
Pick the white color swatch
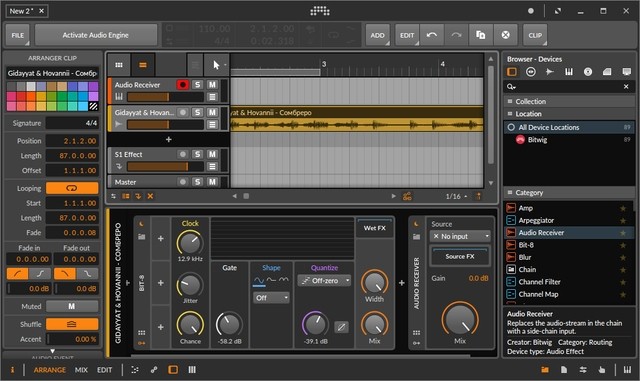pyautogui.click(x=31, y=86)
